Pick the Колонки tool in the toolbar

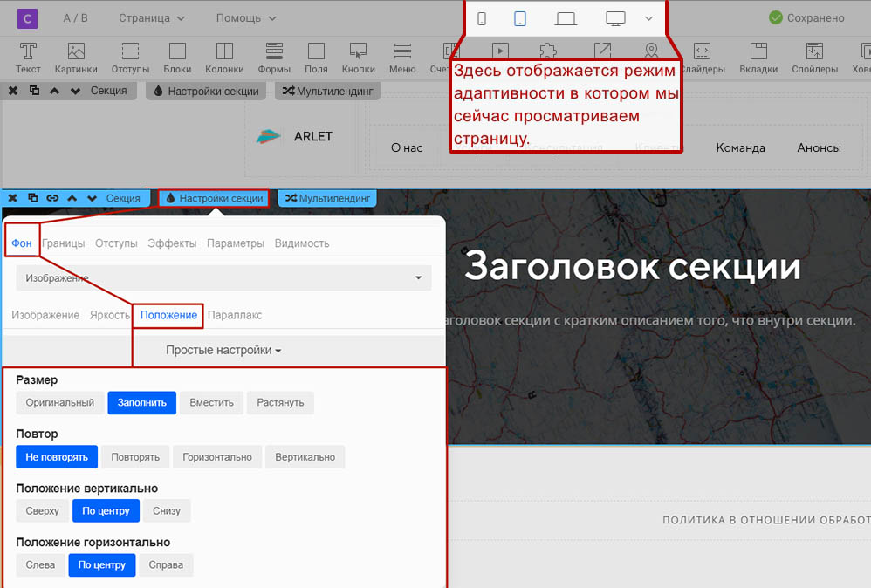pos(224,58)
